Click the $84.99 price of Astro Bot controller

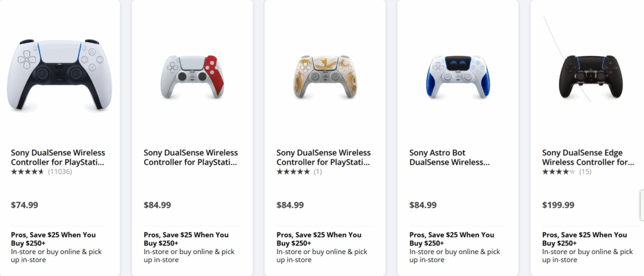[x=423, y=205]
